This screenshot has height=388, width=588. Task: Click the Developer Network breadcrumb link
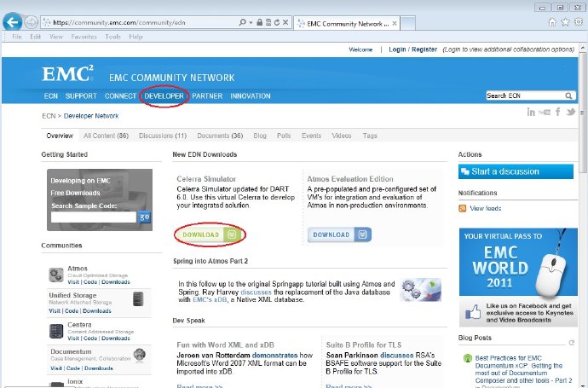pyautogui.click(x=91, y=116)
